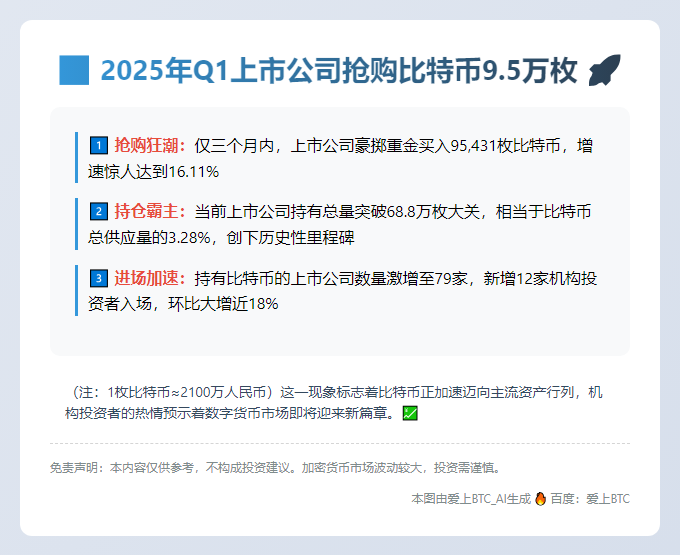Click the text '总供应量的3.28%，创下历史性里程碑'
This screenshot has height=555, width=680.
coord(221,238)
